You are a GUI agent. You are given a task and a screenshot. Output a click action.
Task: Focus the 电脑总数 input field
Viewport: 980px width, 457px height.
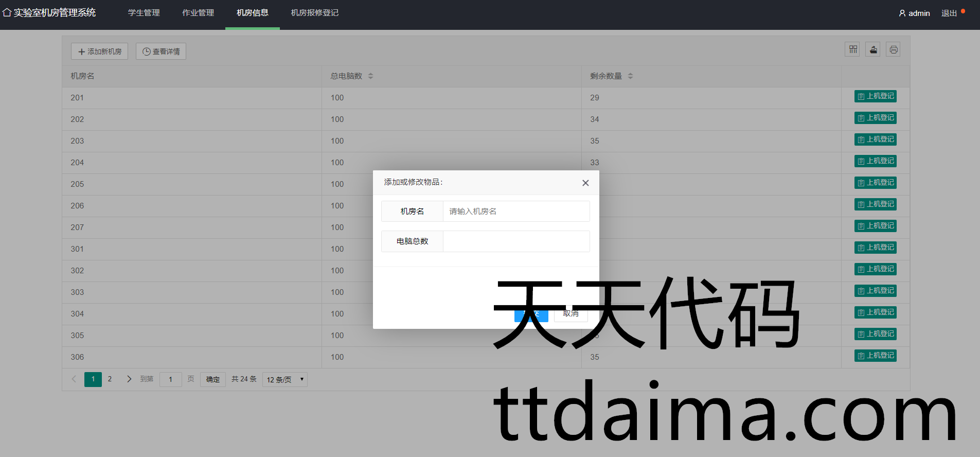coord(516,241)
